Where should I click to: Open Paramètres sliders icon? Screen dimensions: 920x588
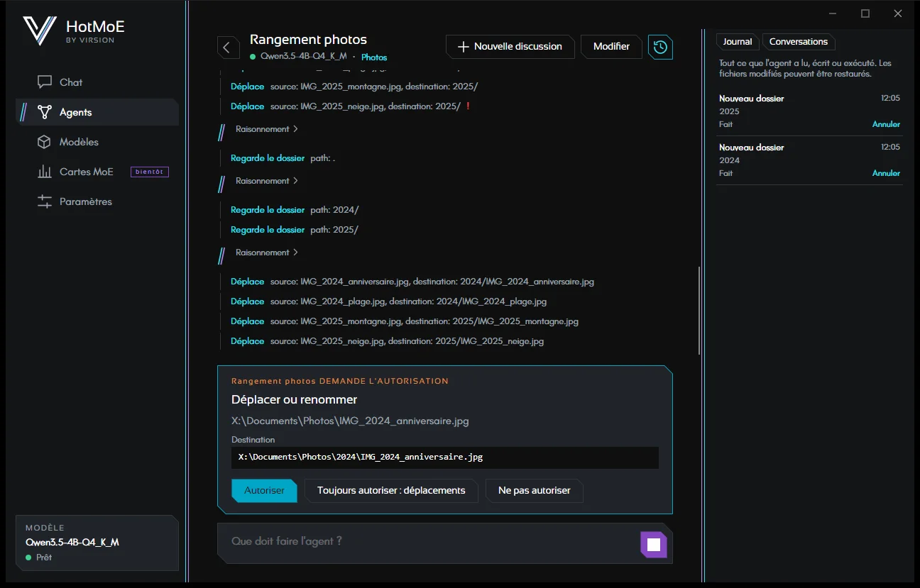point(45,201)
